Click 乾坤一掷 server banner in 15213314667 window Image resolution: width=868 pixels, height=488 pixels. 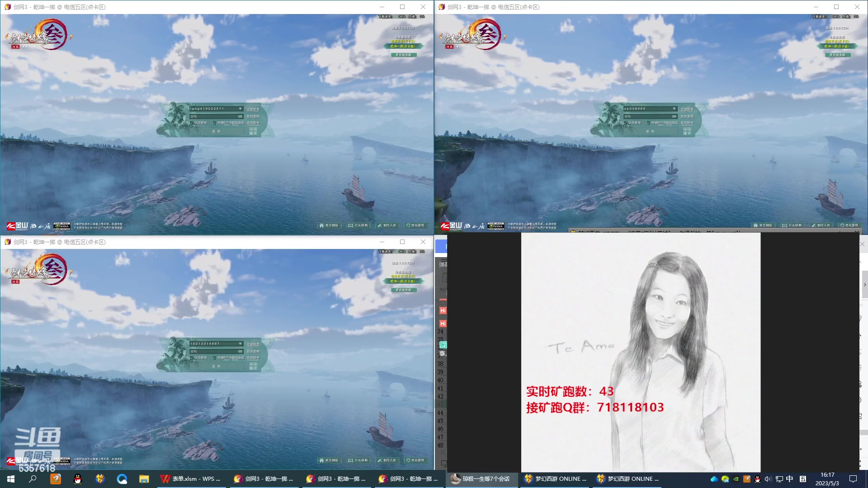point(403,281)
